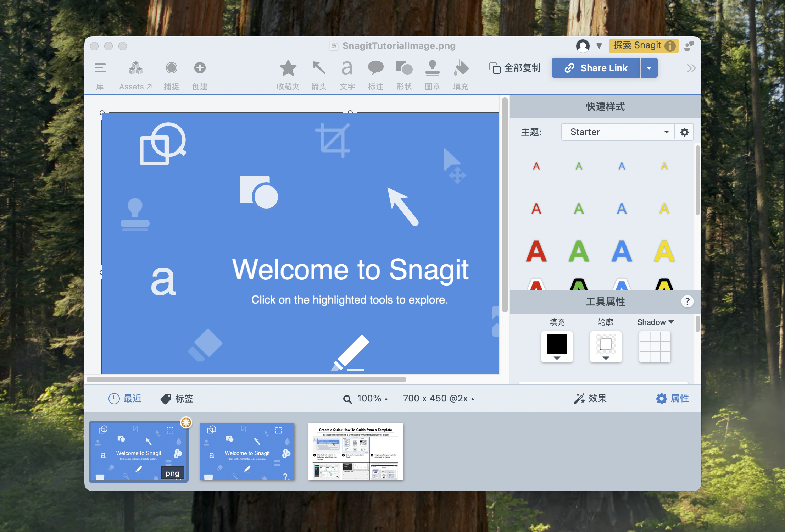Open TechSmith Assets
Screen dimensions: 785x532
[135, 68]
